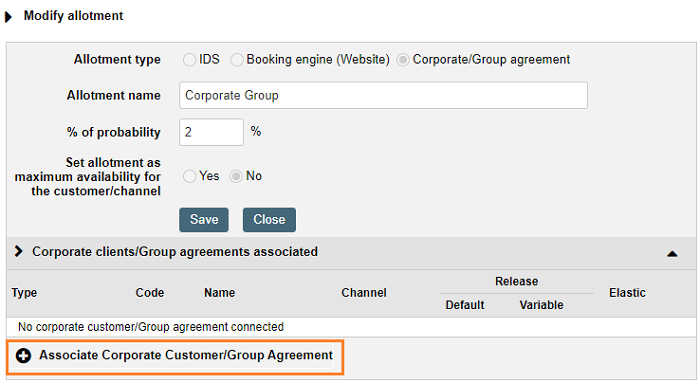Focus the % of probability field

tap(211, 132)
